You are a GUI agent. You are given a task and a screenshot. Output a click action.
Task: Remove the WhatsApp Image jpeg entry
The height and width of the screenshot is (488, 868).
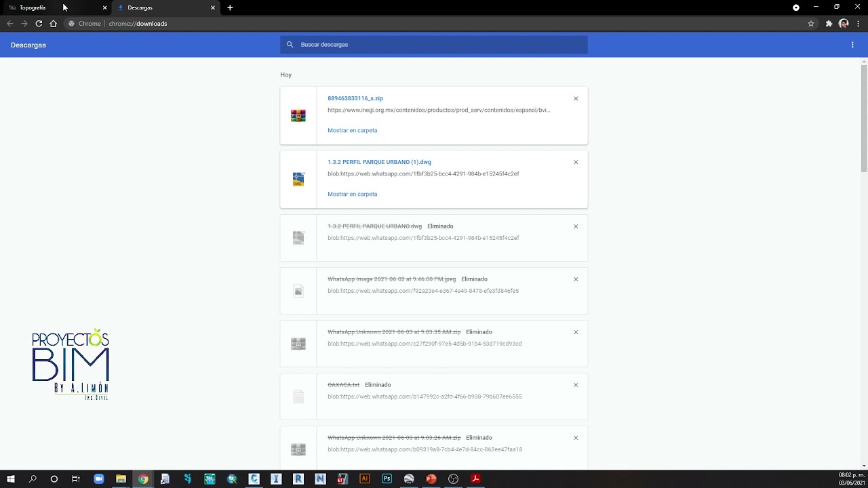coord(576,279)
